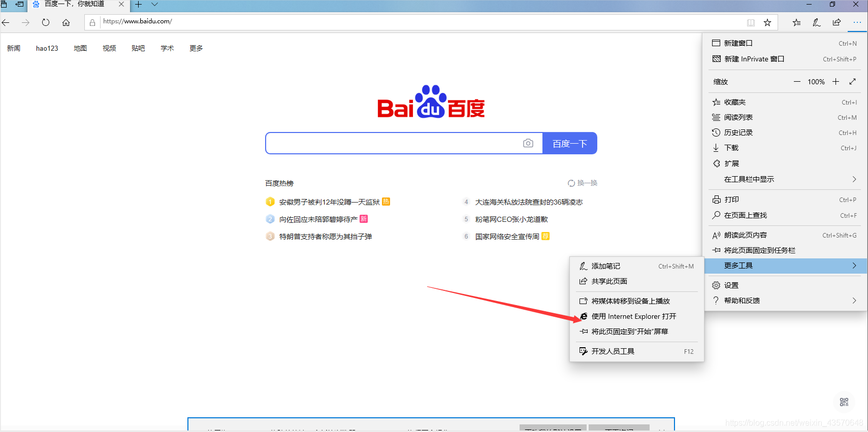Image resolution: width=868 pixels, height=432 pixels.
Task: Choose 将媒体转移到设备上播放
Action: point(637,301)
